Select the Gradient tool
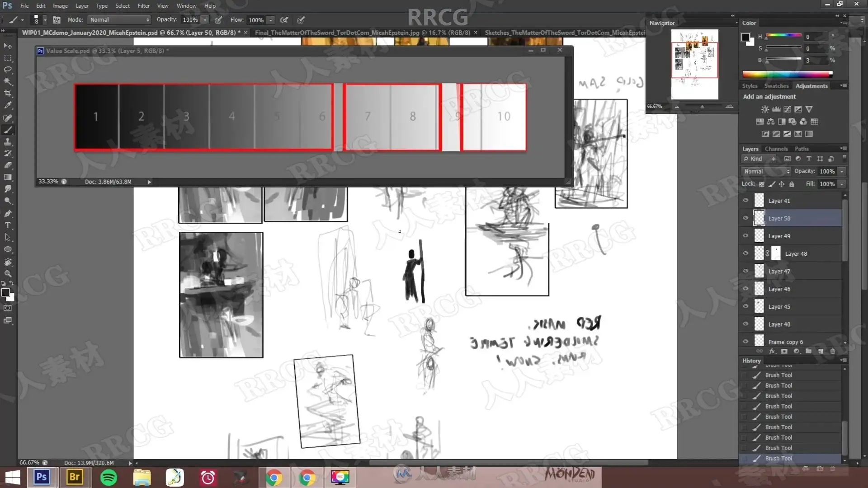The height and width of the screenshot is (488, 868). tap(8, 177)
